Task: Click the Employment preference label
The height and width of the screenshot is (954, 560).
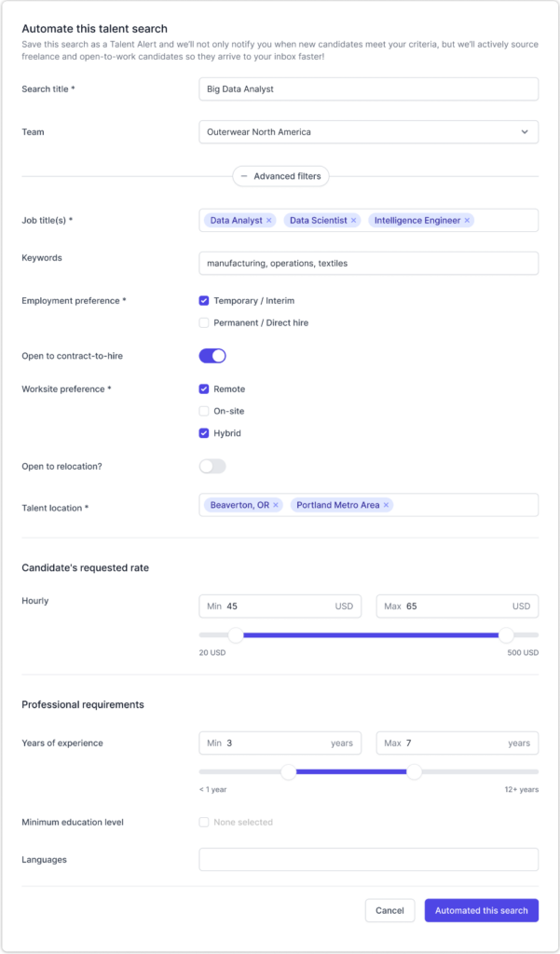Action: (x=75, y=301)
